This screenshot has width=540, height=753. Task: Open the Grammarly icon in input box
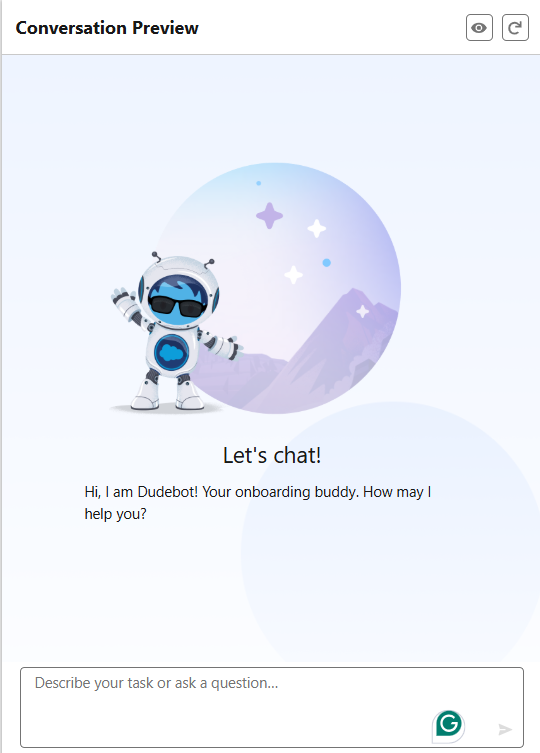click(449, 724)
